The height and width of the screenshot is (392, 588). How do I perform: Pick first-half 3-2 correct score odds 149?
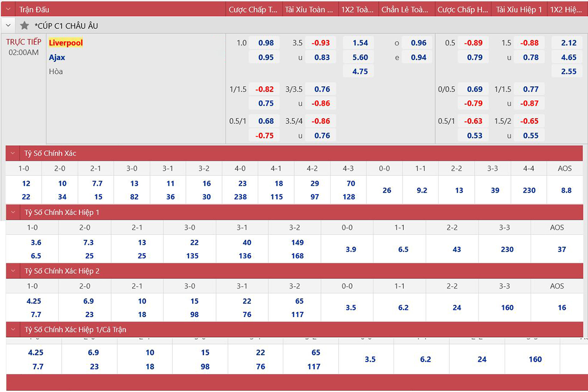[x=297, y=242]
